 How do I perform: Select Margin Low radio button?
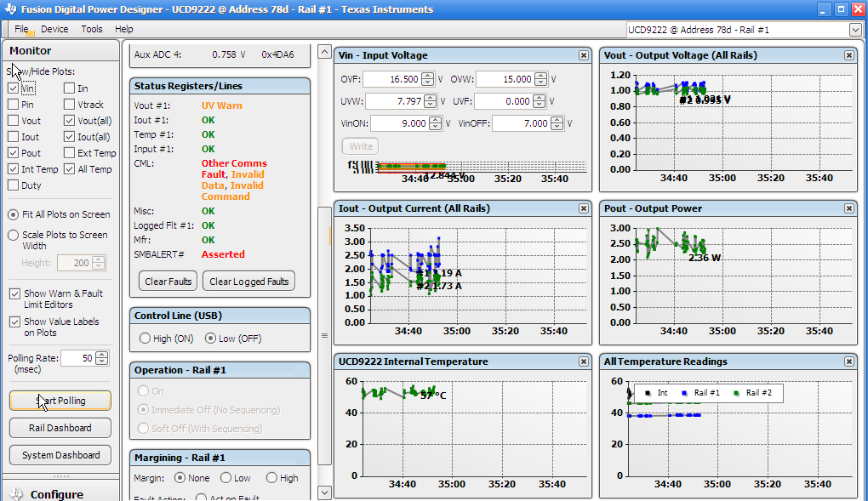[x=226, y=478]
